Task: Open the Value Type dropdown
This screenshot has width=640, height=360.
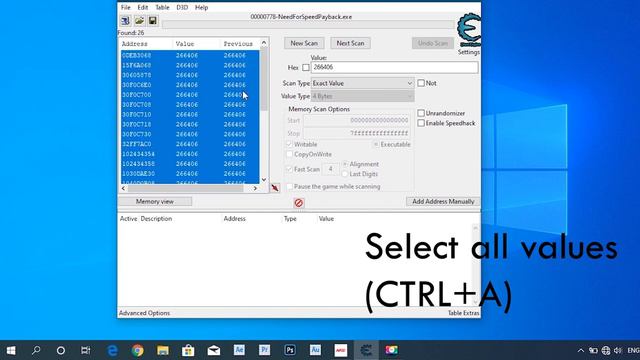Action: point(362,96)
